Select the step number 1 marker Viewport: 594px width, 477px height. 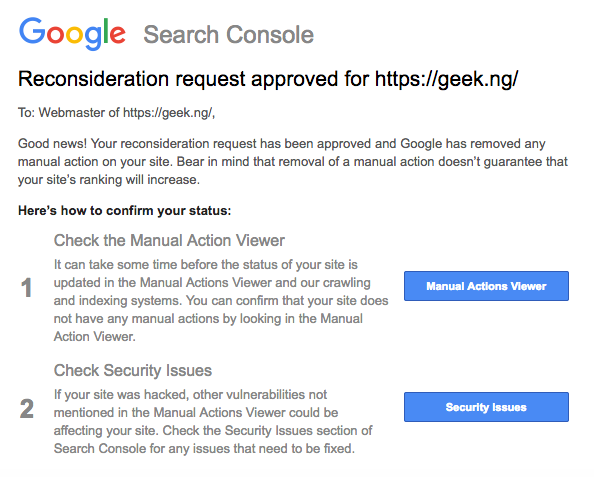pyautogui.click(x=26, y=288)
